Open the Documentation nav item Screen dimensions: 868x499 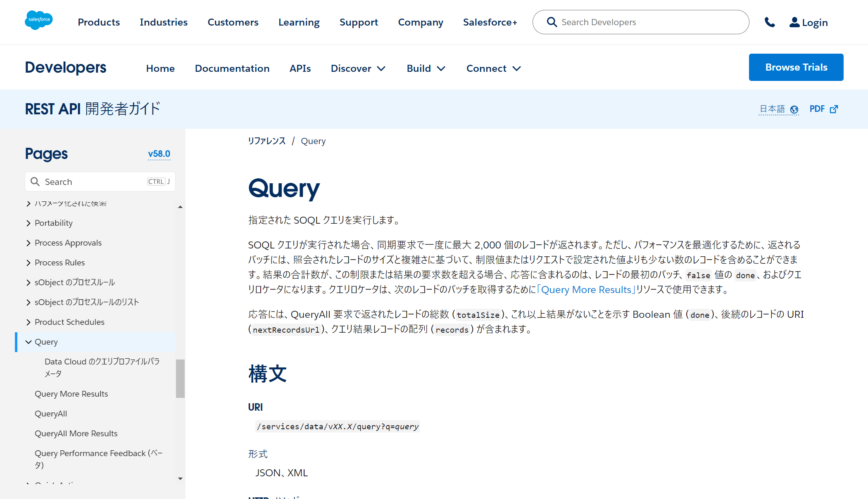coord(232,69)
